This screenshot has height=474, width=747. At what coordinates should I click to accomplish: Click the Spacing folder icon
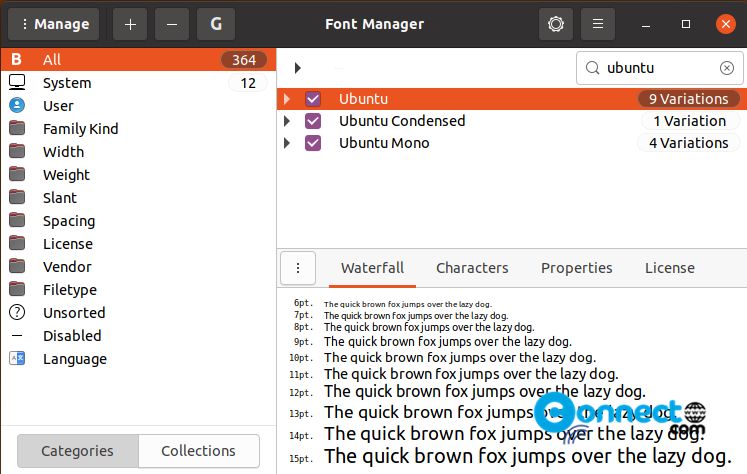(x=17, y=220)
